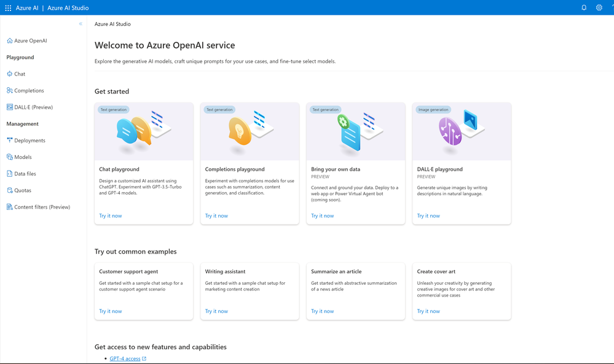Click the Completions sidebar icon
614x364 pixels.
10,90
